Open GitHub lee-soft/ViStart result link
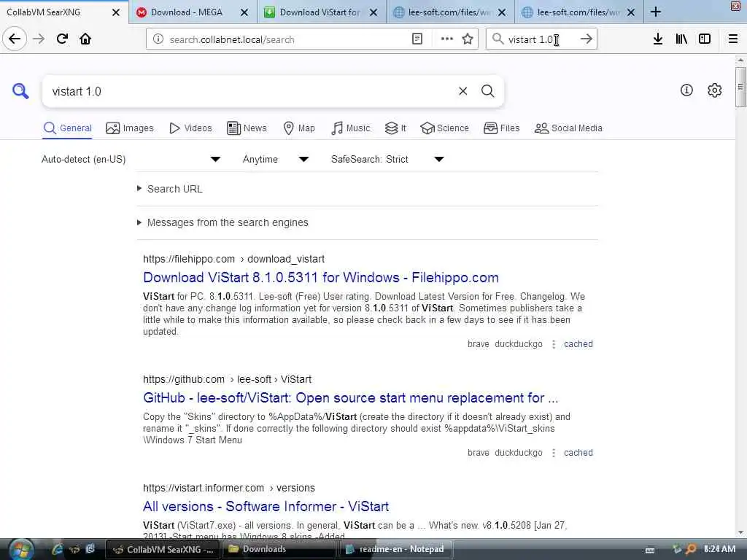 pyautogui.click(x=350, y=397)
